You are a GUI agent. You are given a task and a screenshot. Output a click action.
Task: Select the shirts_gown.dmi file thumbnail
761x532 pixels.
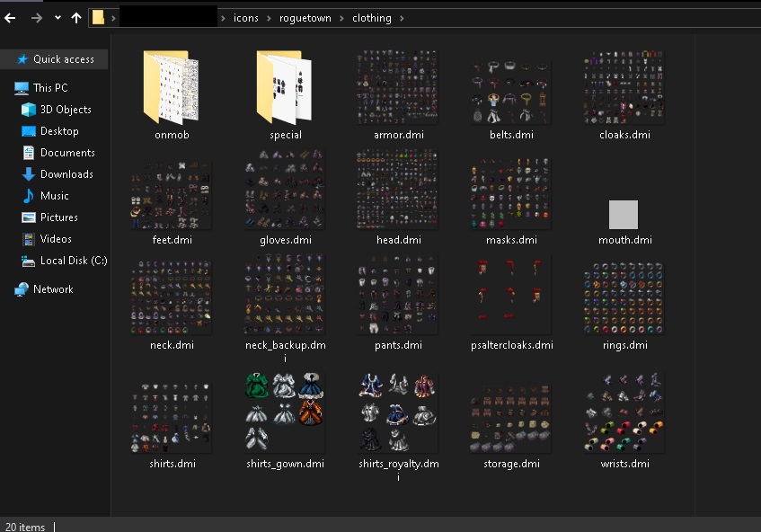pos(285,412)
